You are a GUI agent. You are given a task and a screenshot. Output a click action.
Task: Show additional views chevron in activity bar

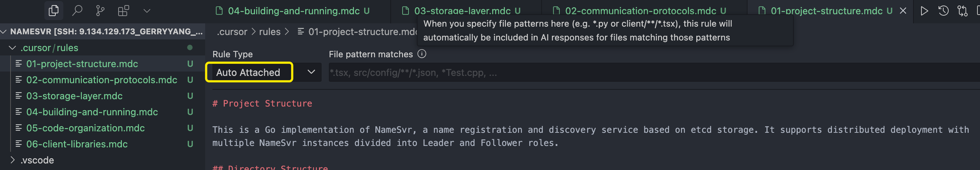click(x=147, y=11)
